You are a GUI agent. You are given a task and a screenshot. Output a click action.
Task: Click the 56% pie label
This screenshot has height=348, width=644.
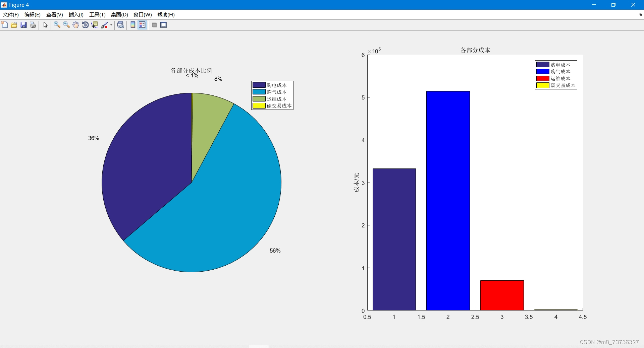(275, 251)
